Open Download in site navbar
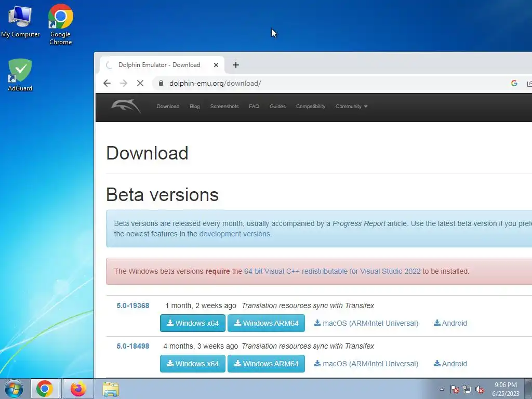 pos(168,106)
